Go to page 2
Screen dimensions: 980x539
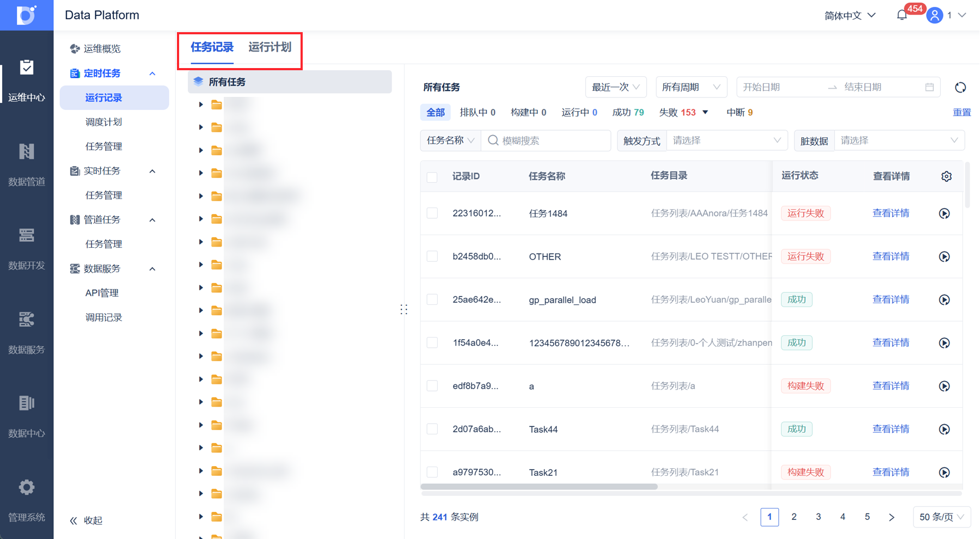(794, 517)
